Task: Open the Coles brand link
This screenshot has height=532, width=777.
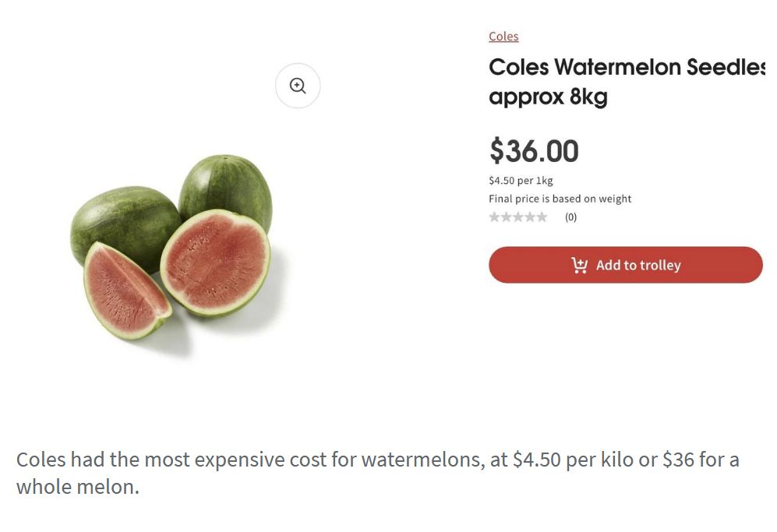Action: click(x=503, y=37)
